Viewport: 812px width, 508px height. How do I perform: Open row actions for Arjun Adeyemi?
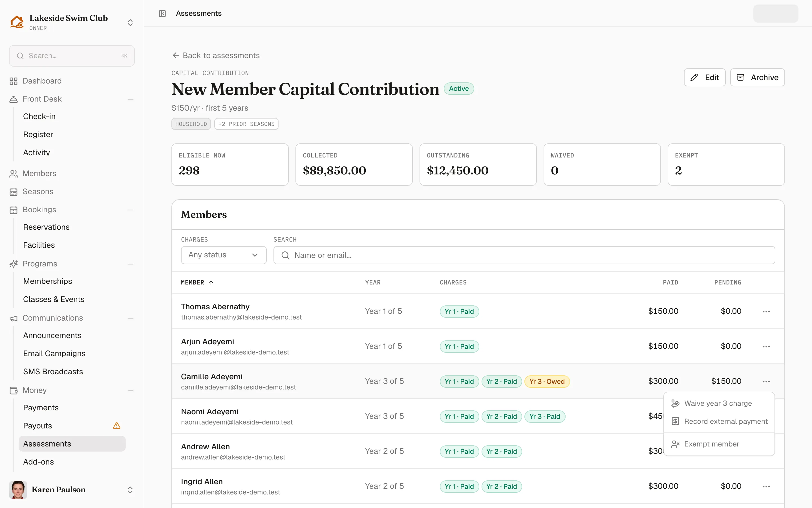pyautogui.click(x=766, y=346)
